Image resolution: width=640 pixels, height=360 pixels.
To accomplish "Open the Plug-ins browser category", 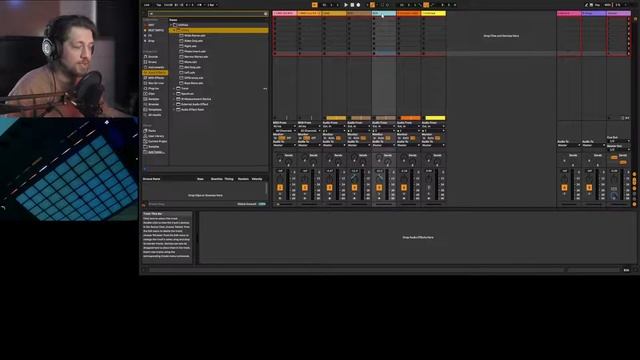I will [x=153, y=89].
